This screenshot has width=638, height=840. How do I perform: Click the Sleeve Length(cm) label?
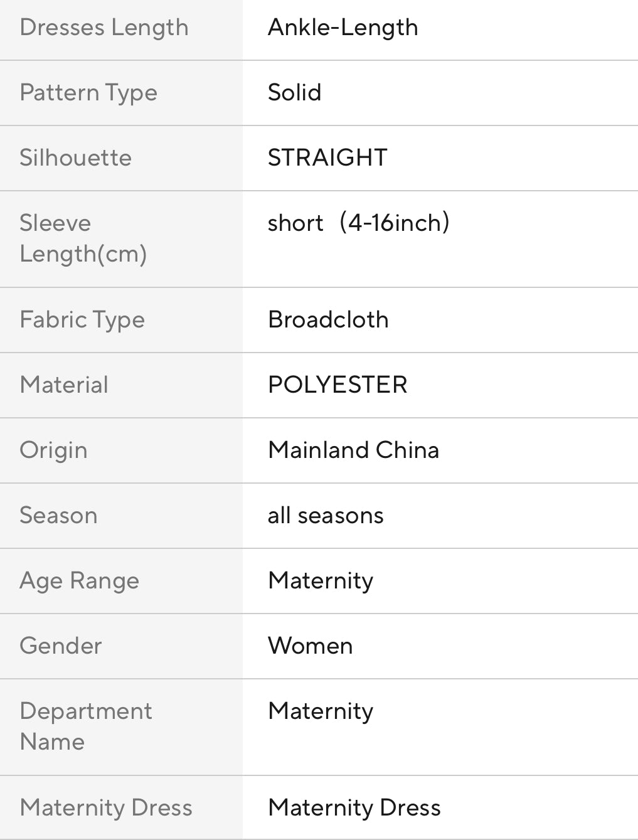(x=83, y=238)
